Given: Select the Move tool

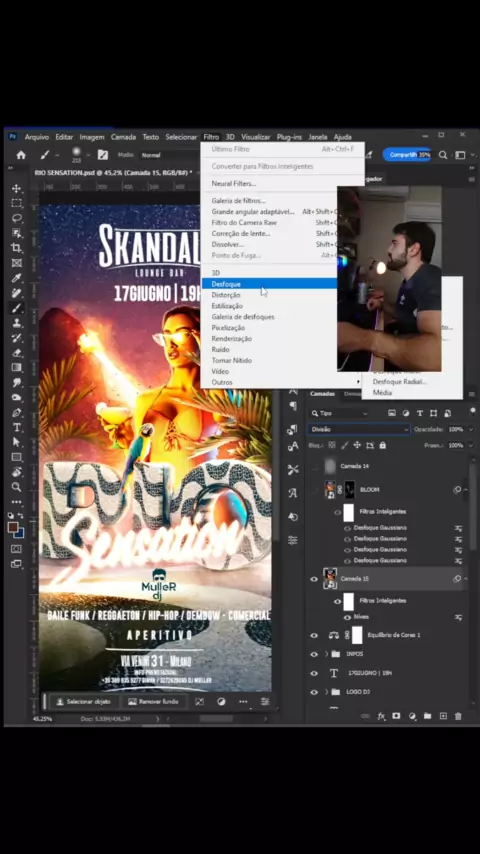Looking at the screenshot, I should [x=16, y=188].
